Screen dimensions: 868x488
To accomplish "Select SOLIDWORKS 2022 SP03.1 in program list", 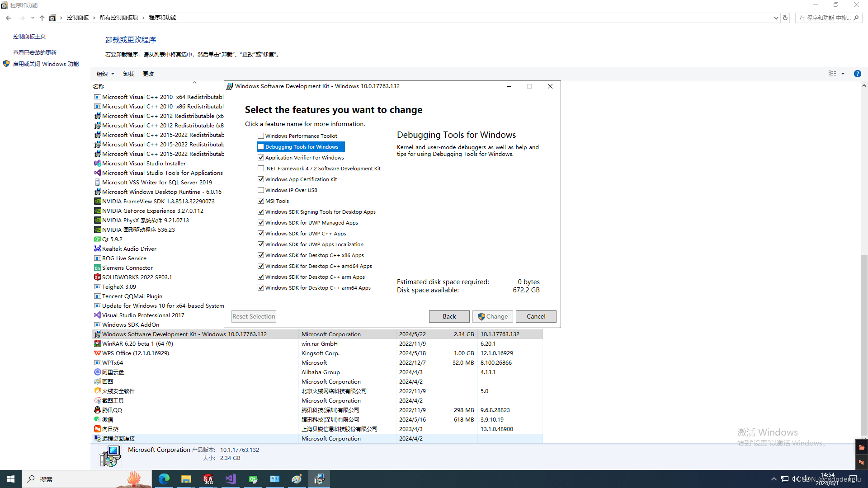I will click(x=137, y=277).
